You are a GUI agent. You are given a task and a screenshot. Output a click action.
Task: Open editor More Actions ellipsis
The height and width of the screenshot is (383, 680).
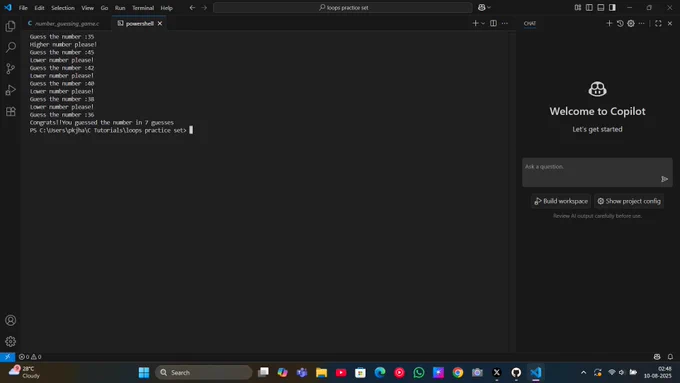click(x=505, y=23)
